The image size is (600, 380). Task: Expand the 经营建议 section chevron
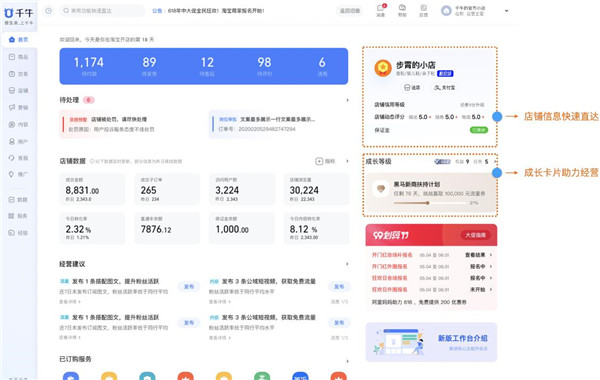point(347,264)
